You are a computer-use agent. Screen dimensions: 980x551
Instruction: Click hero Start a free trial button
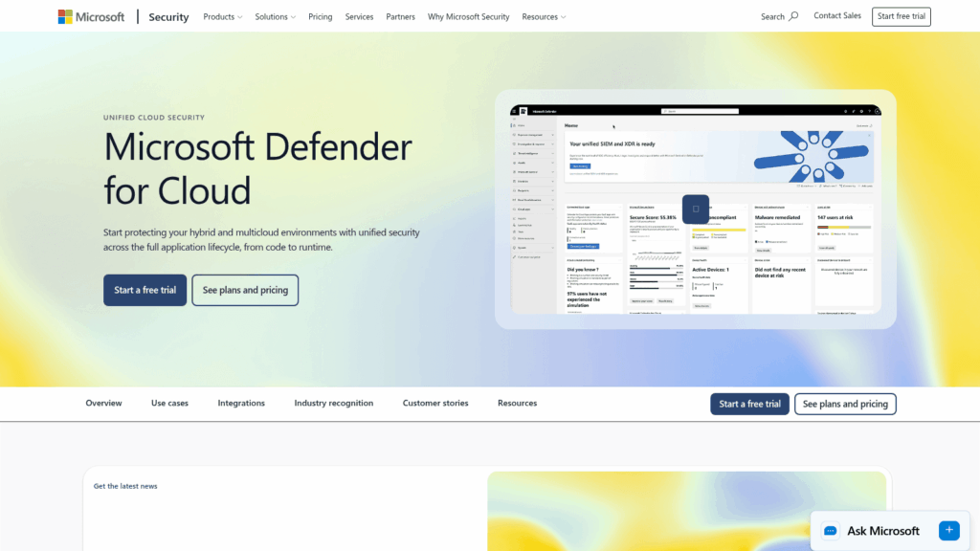tap(145, 290)
